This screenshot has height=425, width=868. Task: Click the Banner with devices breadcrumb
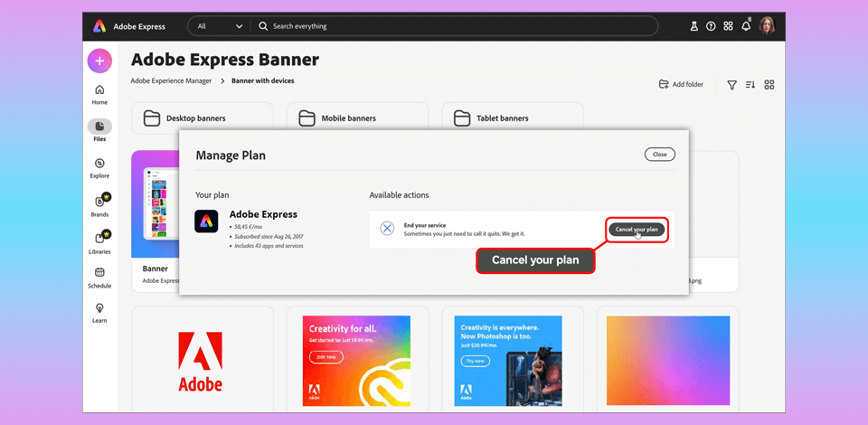pyautogui.click(x=263, y=80)
